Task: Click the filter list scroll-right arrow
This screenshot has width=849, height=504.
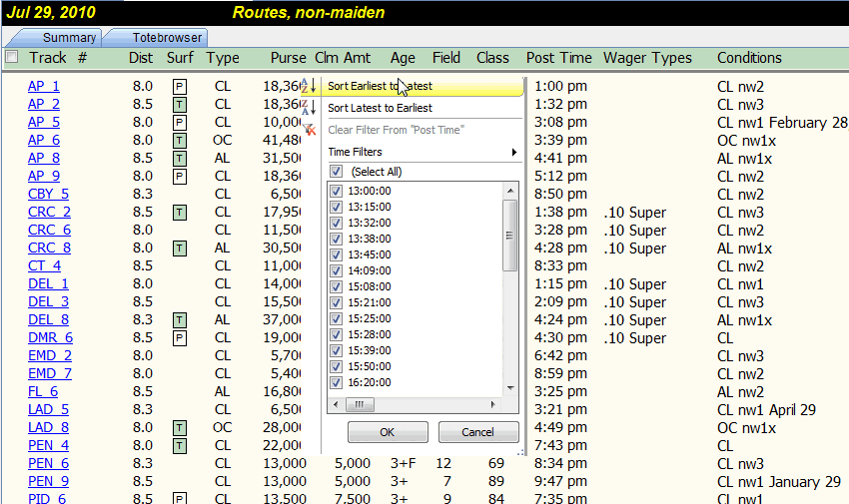Action: 492,404
